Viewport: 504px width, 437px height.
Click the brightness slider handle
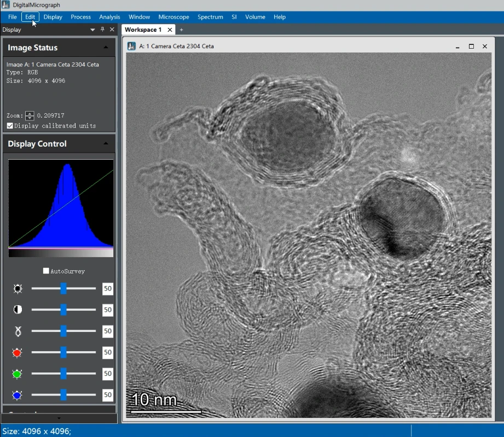[x=63, y=288]
